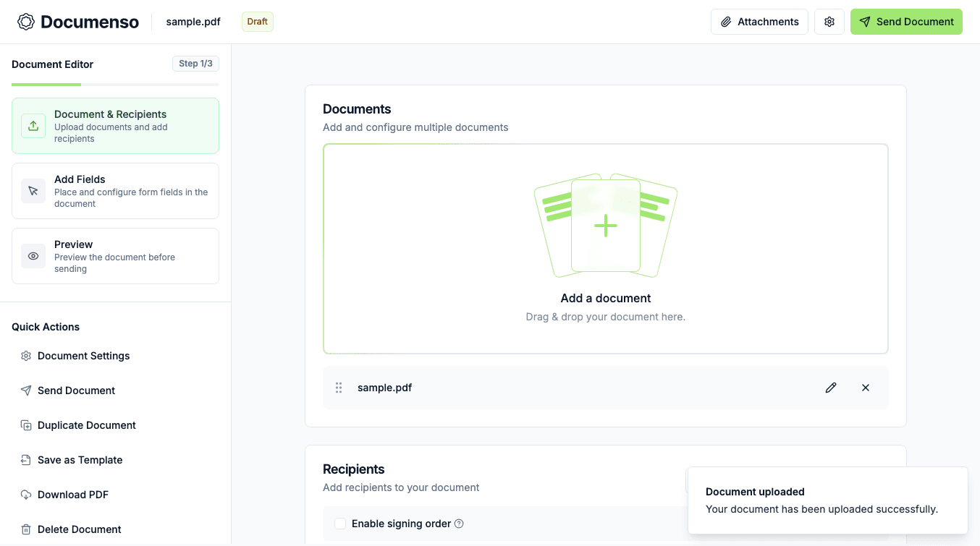The width and height of the screenshot is (980, 546).
Task: Click the Document uploaded notification toast
Action: coord(827,500)
